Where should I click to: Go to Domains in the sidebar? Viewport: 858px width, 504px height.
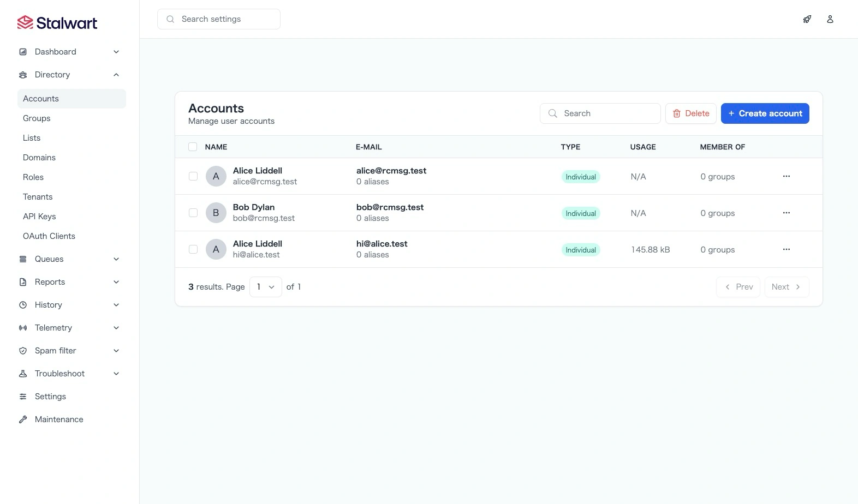(x=39, y=158)
